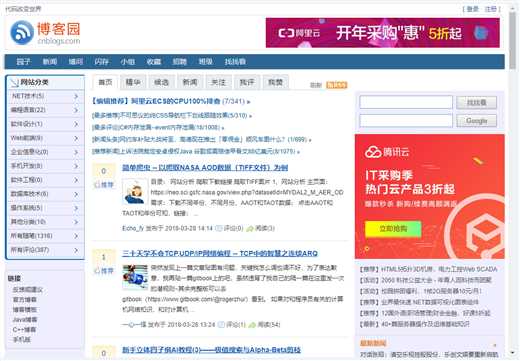Click 立即抢购 button in Tencent Cloud ad
520x361 pixels.
click(393, 229)
